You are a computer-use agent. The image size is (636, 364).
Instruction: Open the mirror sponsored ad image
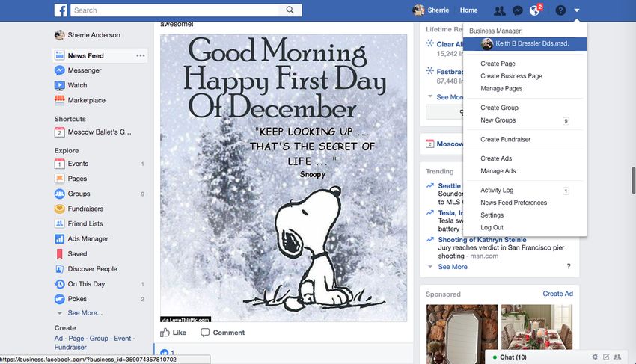click(x=462, y=334)
